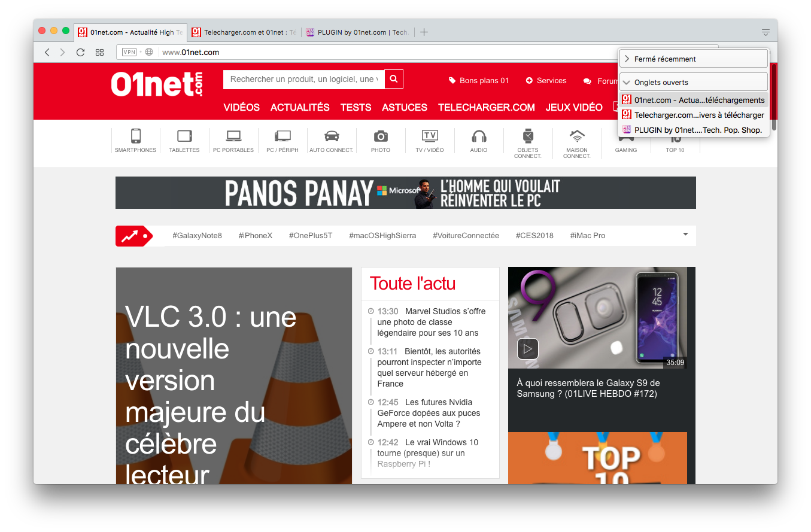
Task: Toggle the VPN badge in address bar
Action: (x=129, y=53)
